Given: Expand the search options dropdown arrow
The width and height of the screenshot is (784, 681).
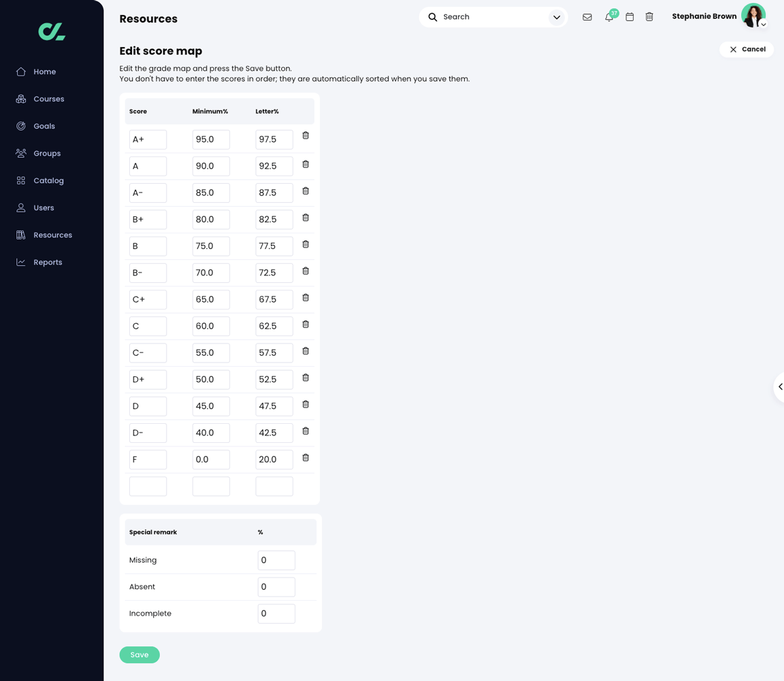Looking at the screenshot, I should (x=557, y=17).
